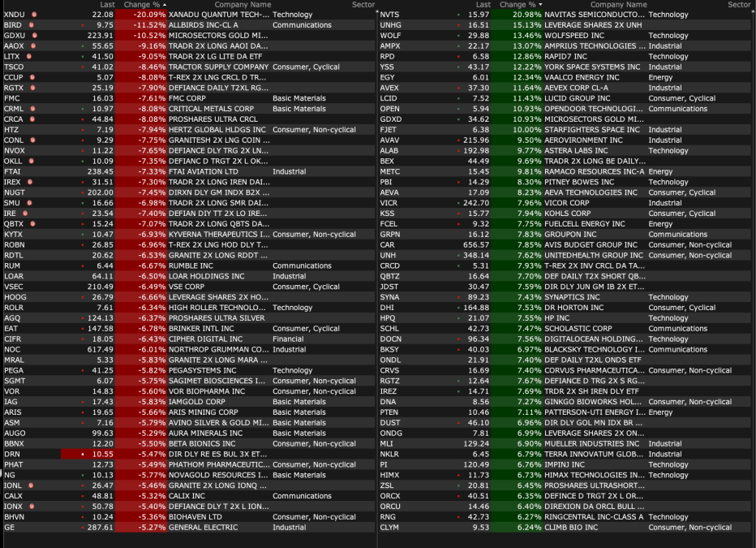Click the red icon beside IONL ticker

coord(31,485)
